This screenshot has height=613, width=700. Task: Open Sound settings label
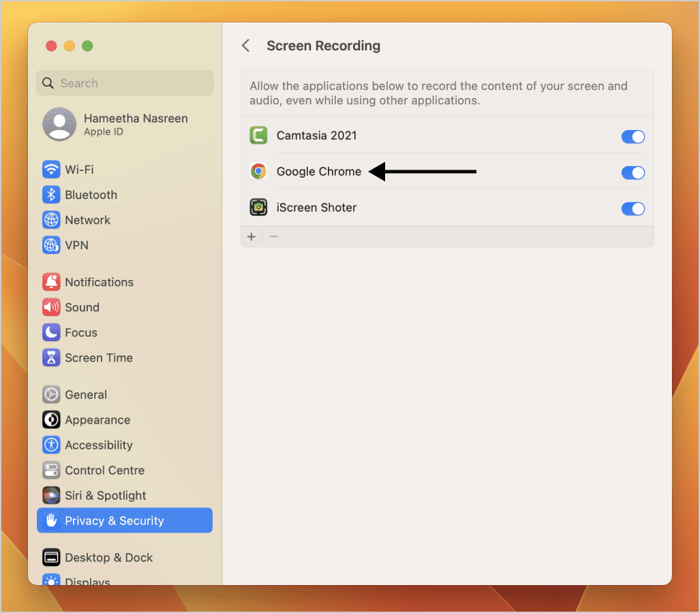pyautogui.click(x=82, y=307)
